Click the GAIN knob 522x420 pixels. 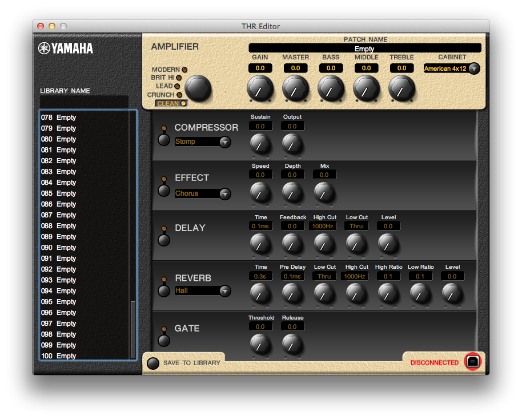260,89
